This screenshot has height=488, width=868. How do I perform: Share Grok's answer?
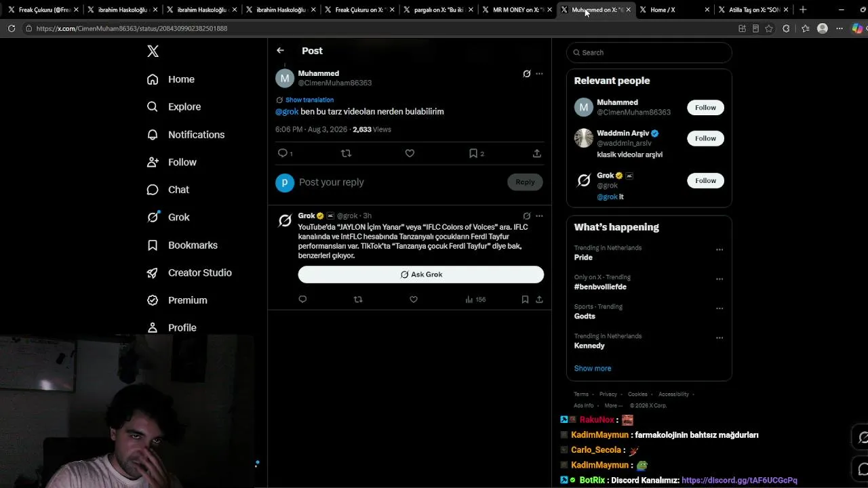539,300
